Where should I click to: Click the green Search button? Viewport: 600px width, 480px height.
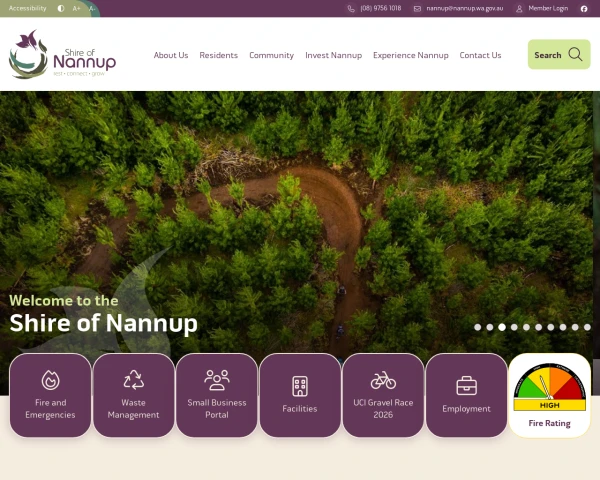[559, 54]
